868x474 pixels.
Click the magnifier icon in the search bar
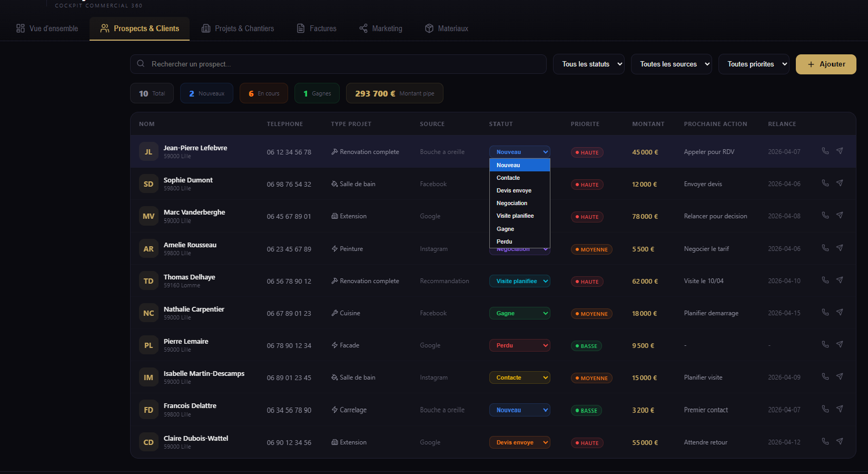(141, 64)
